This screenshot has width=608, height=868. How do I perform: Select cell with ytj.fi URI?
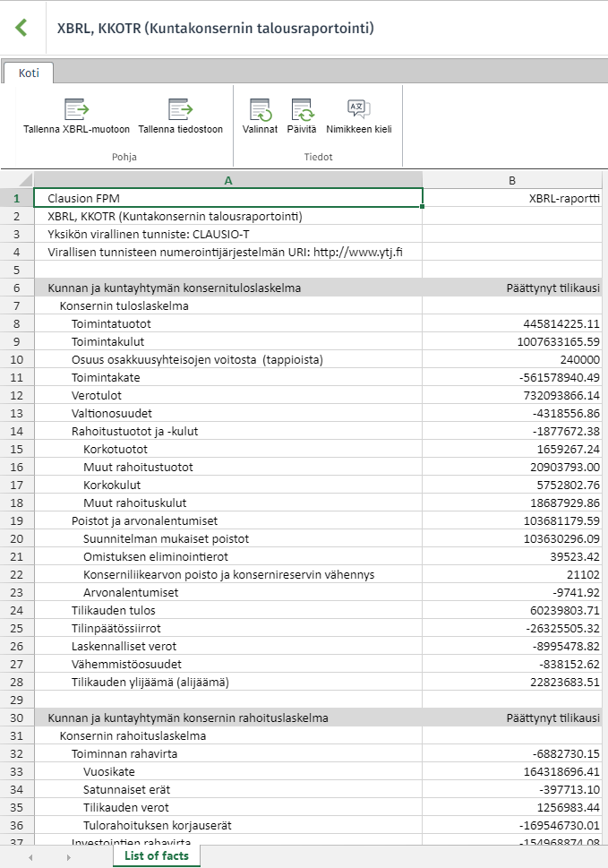click(x=228, y=252)
